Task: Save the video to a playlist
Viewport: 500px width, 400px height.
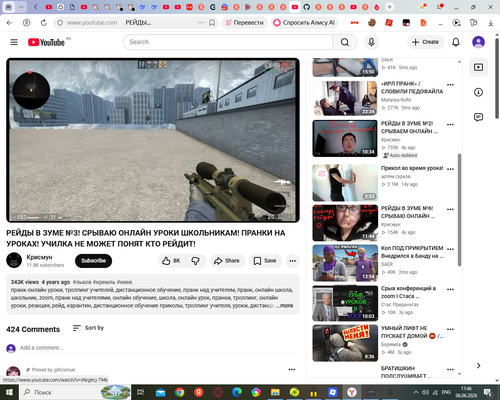Action: tap(265, 261)
